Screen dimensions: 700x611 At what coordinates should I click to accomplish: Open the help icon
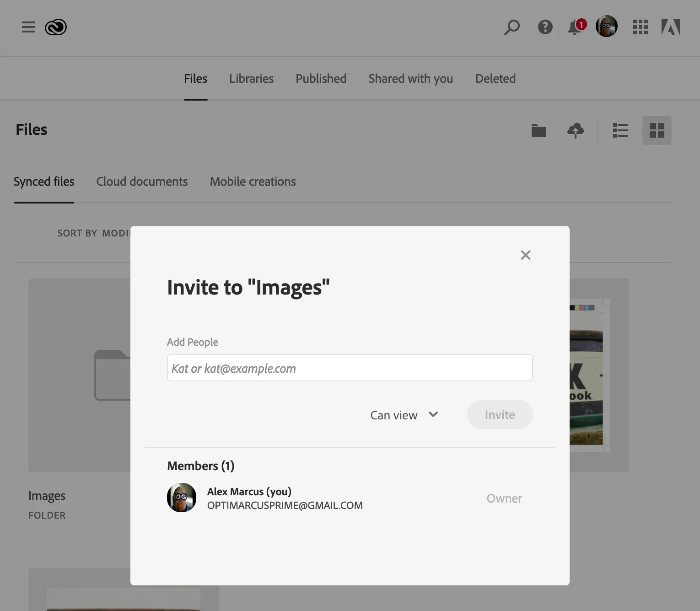[544, 27]
